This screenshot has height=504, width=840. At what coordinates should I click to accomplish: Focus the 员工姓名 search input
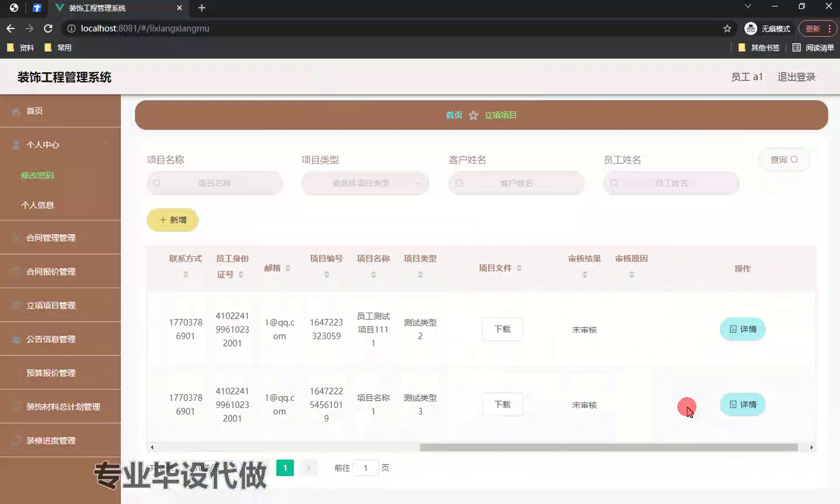(x=671, y=183)
